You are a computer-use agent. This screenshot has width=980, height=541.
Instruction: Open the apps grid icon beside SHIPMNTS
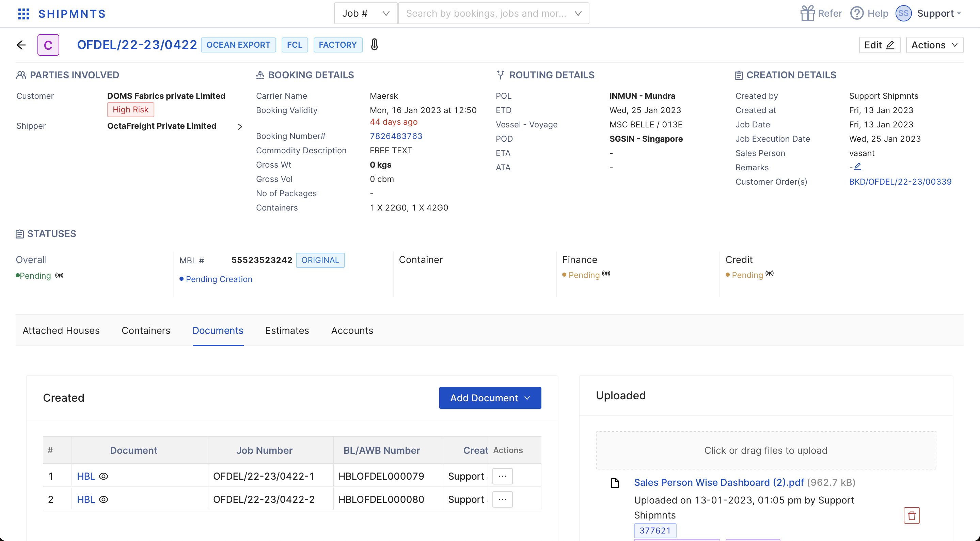point(23,14)
